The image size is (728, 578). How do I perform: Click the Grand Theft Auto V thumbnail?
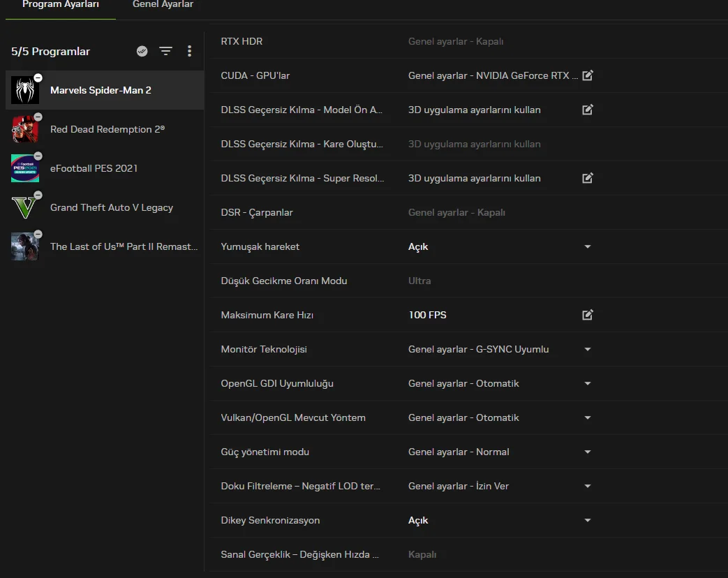[24, 208]
